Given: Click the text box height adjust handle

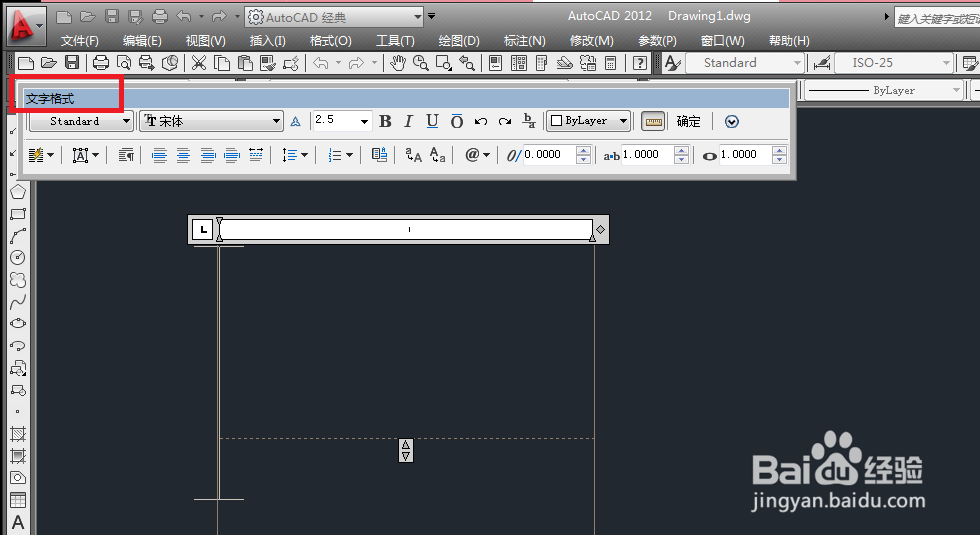Looking at the screenshot, I should [406, 451].
